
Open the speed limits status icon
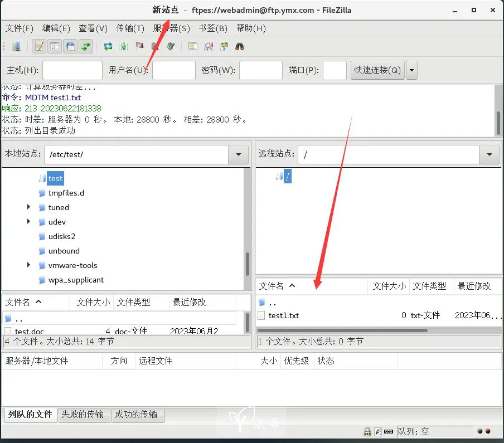tap(388, 431)
